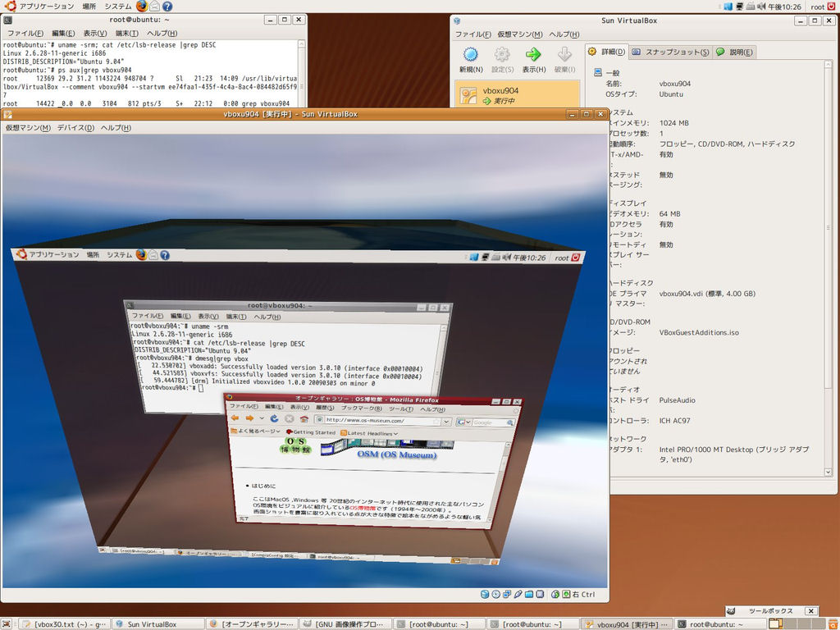Click Getting Started bookmark in guest Firefox

tap(311, 431)
